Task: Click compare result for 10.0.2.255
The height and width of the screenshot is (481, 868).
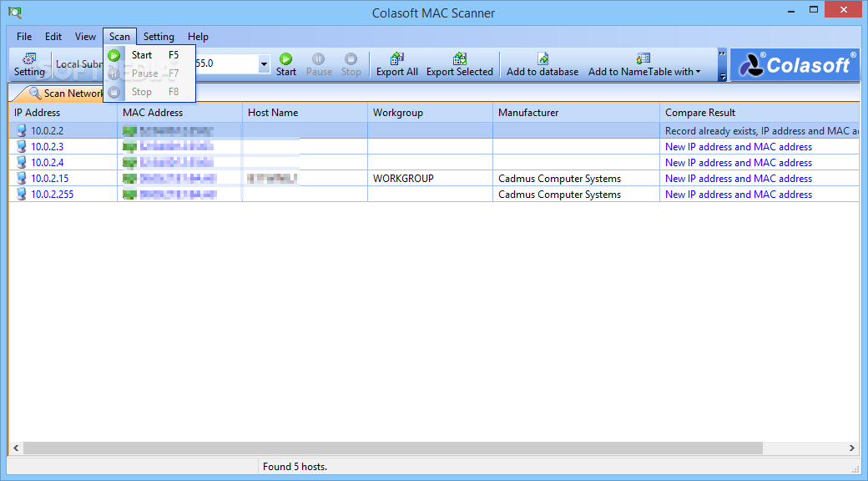Action: tap(739, 195)
